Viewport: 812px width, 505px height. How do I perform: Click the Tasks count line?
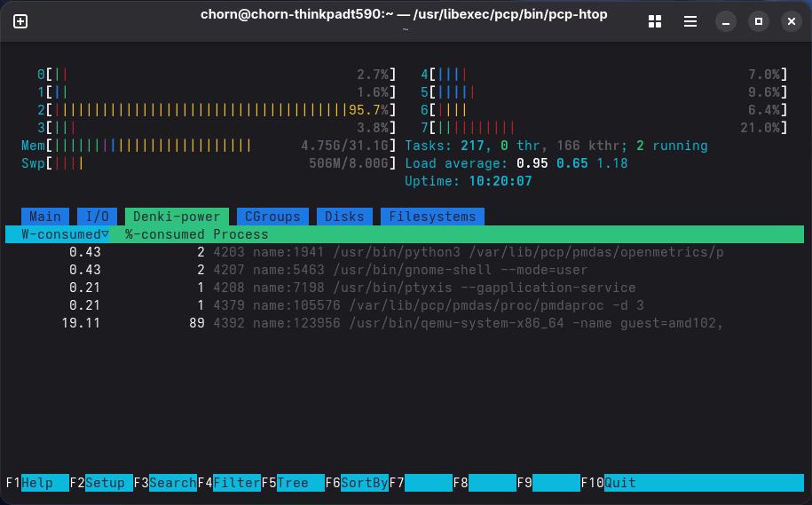556,146
